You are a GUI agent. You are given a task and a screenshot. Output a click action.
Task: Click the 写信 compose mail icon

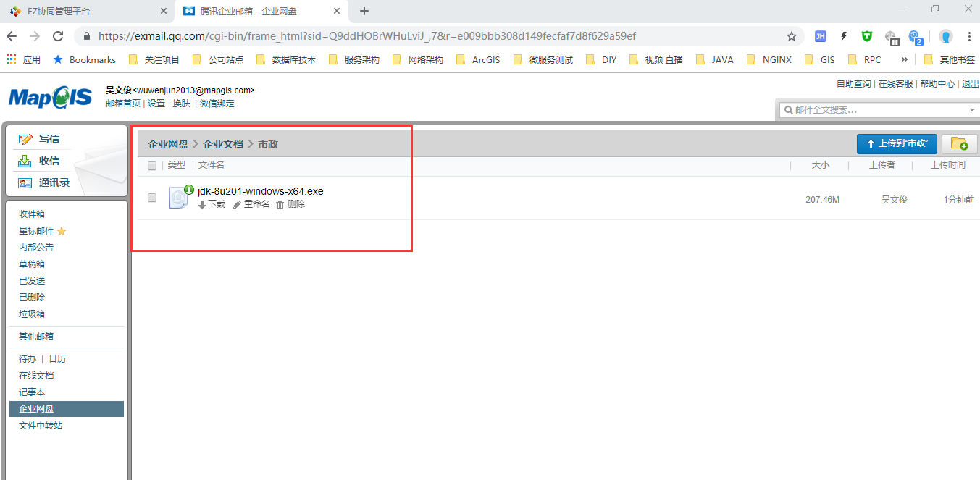tap(26, 139)
